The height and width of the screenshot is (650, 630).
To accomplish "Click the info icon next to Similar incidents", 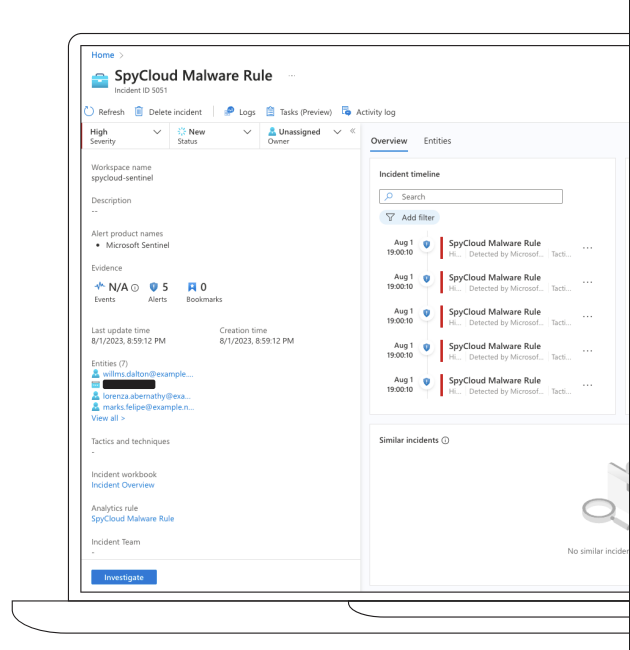I will (x=445, y=440).
